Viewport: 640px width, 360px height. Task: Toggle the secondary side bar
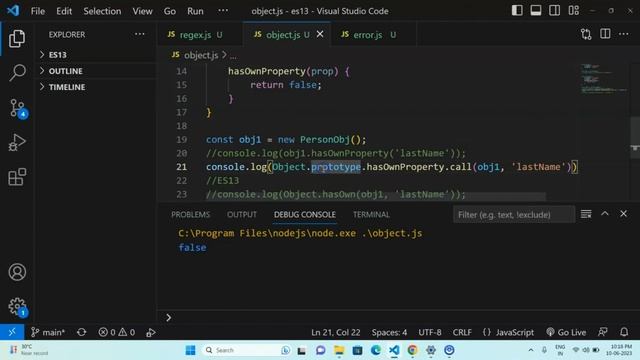point(555,10)
